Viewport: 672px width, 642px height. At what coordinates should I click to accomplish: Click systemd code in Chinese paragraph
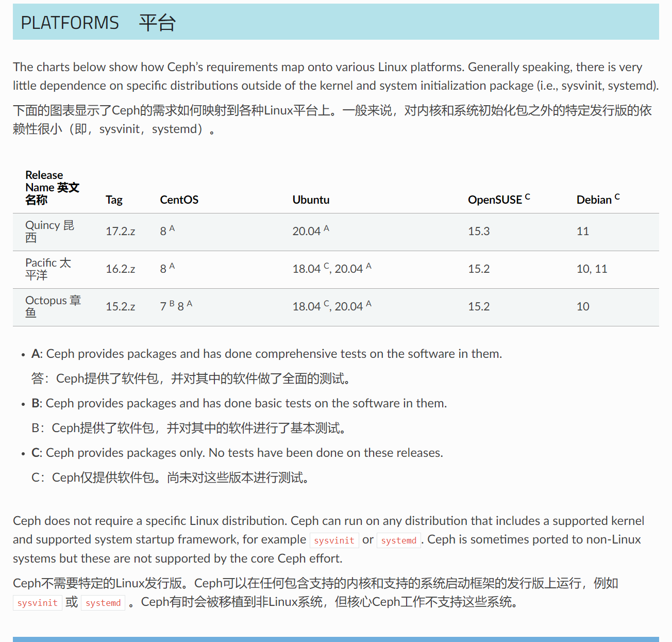(103, 603)
